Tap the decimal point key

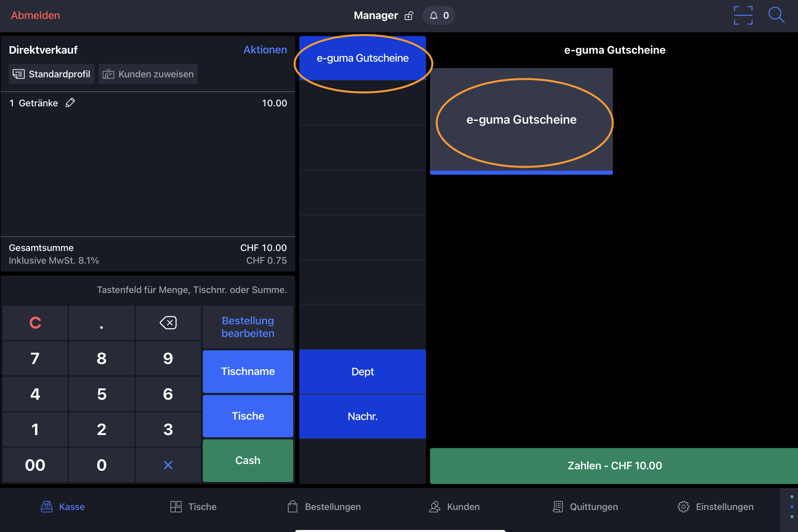click(x=101, y=323)
